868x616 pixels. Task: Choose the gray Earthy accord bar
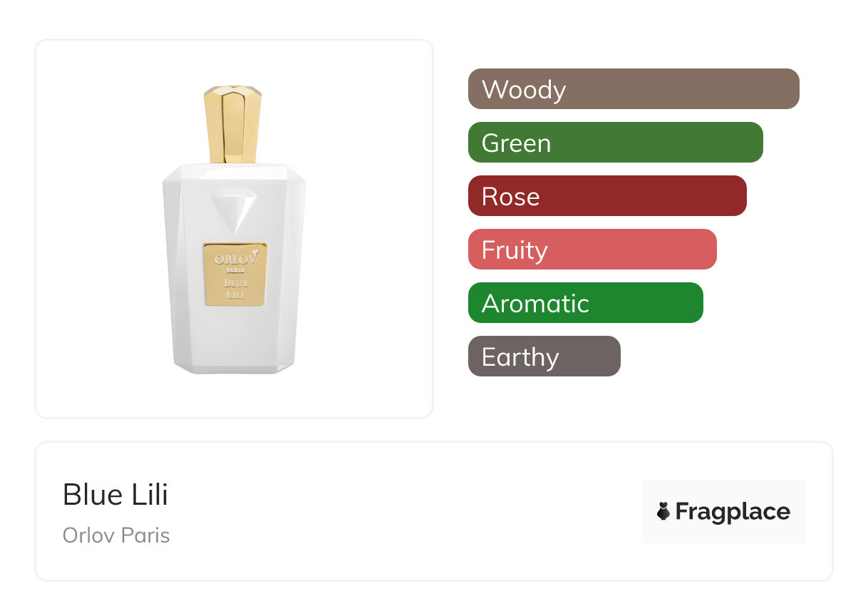pyautogui.click(x=544, y=356)
